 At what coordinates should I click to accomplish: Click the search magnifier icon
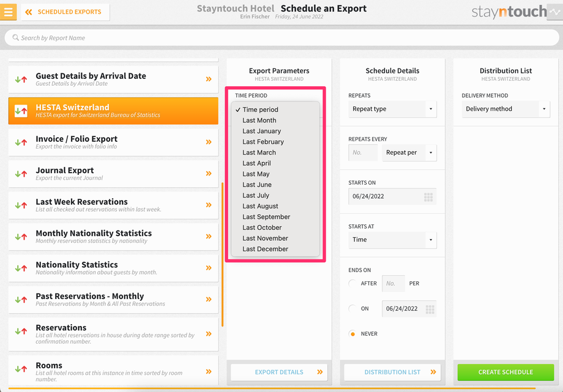(x=15, y=37)
